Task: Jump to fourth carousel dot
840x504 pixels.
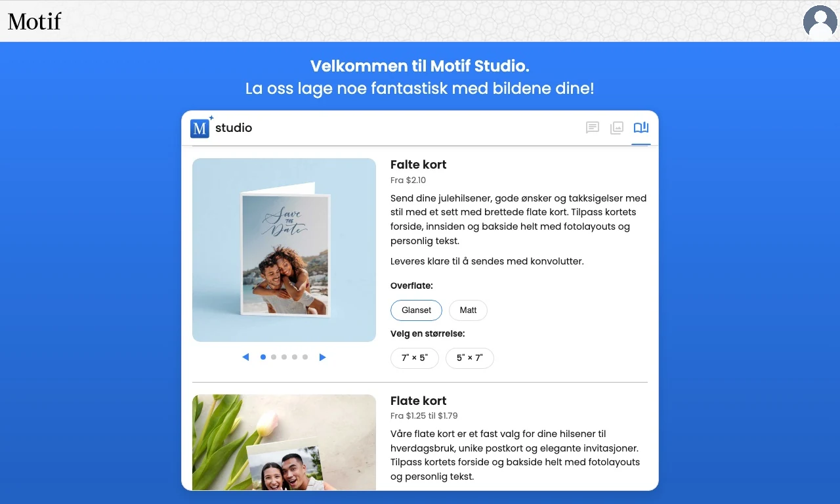Action: coord(295,357)
